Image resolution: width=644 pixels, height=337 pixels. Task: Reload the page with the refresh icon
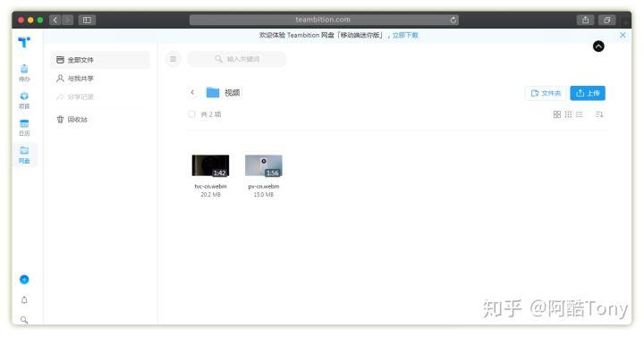coord(453,20)
